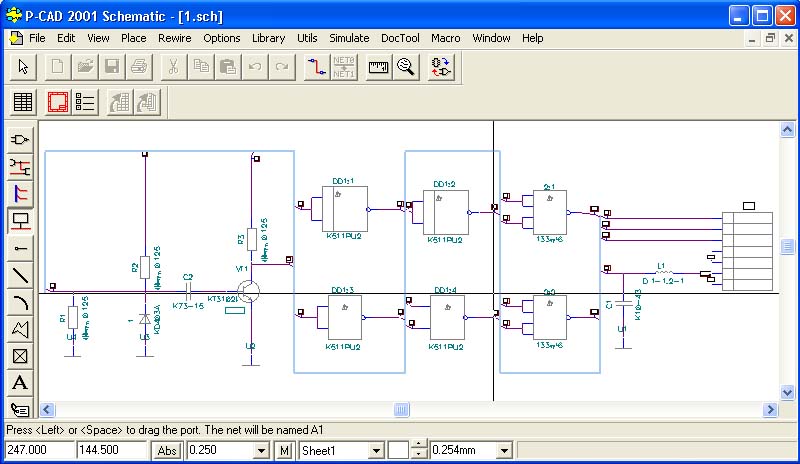Click the stepper up arrow in status bar

click(418, 445)
